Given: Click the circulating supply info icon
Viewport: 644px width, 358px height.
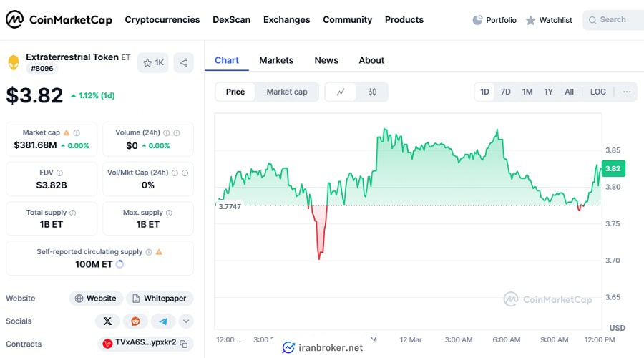Looking at the screenshot, I should pyautogui.click(x=149, y=252).
